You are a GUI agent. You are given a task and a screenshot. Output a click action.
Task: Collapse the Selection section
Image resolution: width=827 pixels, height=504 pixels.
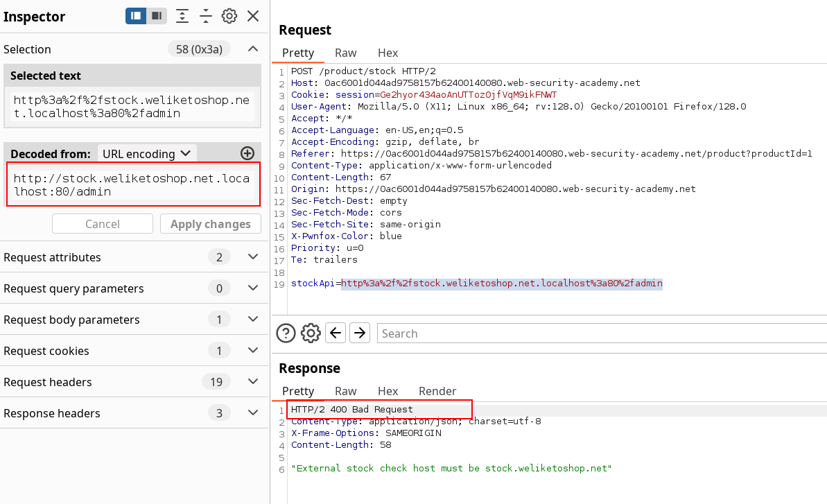point(253,49)
